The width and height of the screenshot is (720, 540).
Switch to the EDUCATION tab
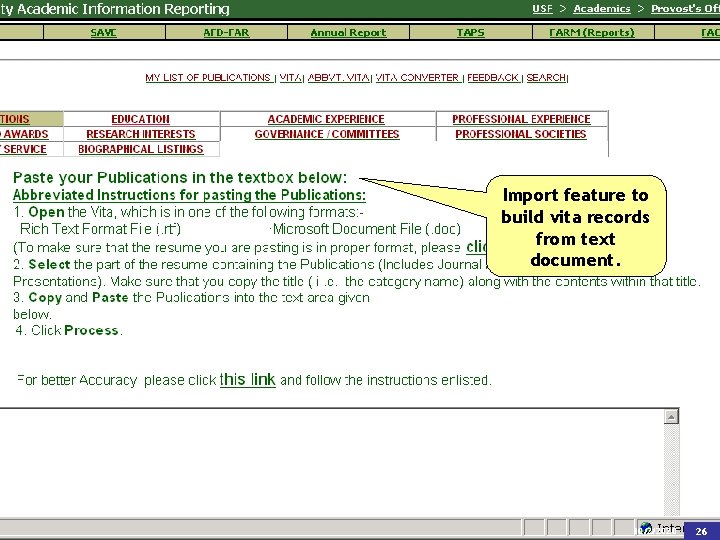point(141,119)
